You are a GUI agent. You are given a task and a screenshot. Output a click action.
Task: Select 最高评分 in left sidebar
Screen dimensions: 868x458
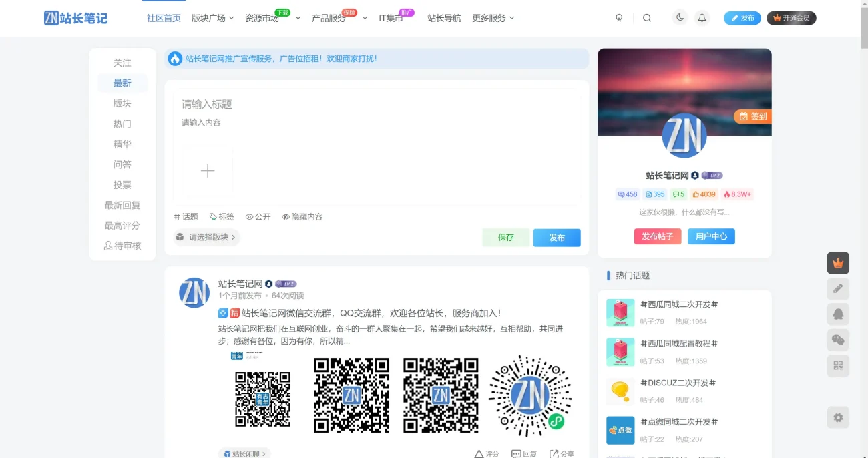(122, 226)
